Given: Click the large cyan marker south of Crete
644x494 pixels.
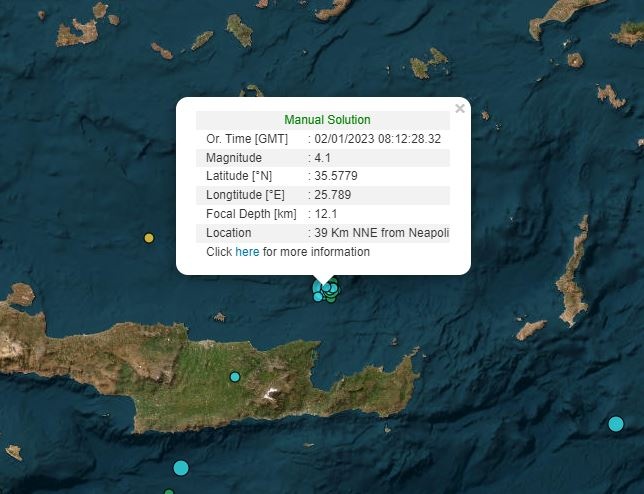Looking at the screenshot, I should click(181, 467).
